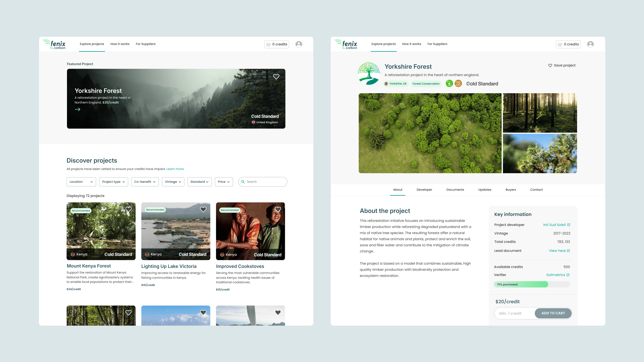Toggle the heart on featured Yorkshire Forest banner
Viewport: 644px width, 362px height.
[x=276, y=77]
